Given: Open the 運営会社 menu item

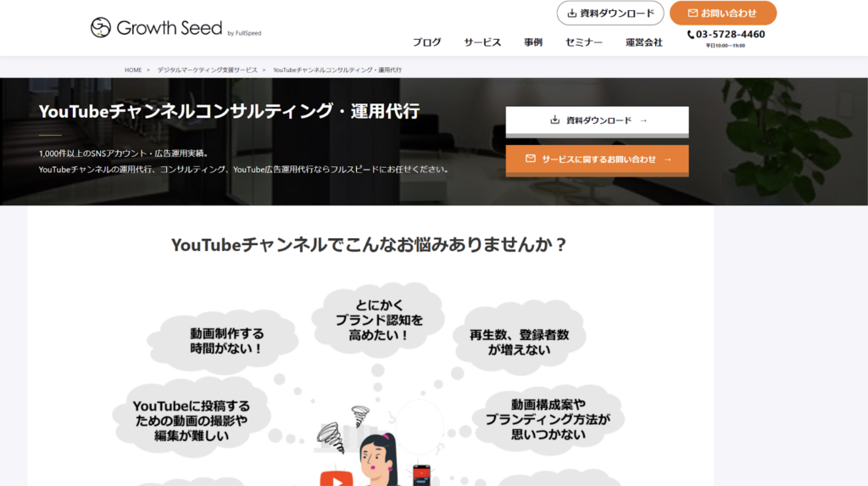Looking at the screenshot, I should coord(644,42).
